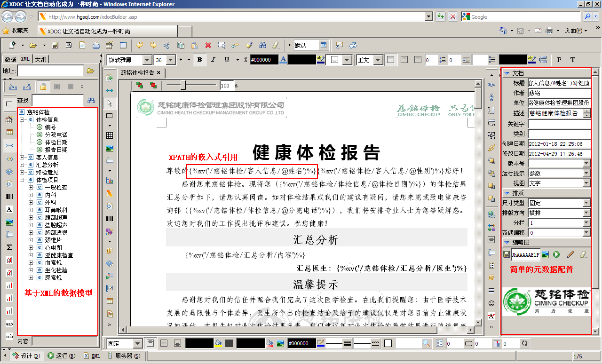
Task: Toggle P paragraph mode button
Action: [559, 60]
